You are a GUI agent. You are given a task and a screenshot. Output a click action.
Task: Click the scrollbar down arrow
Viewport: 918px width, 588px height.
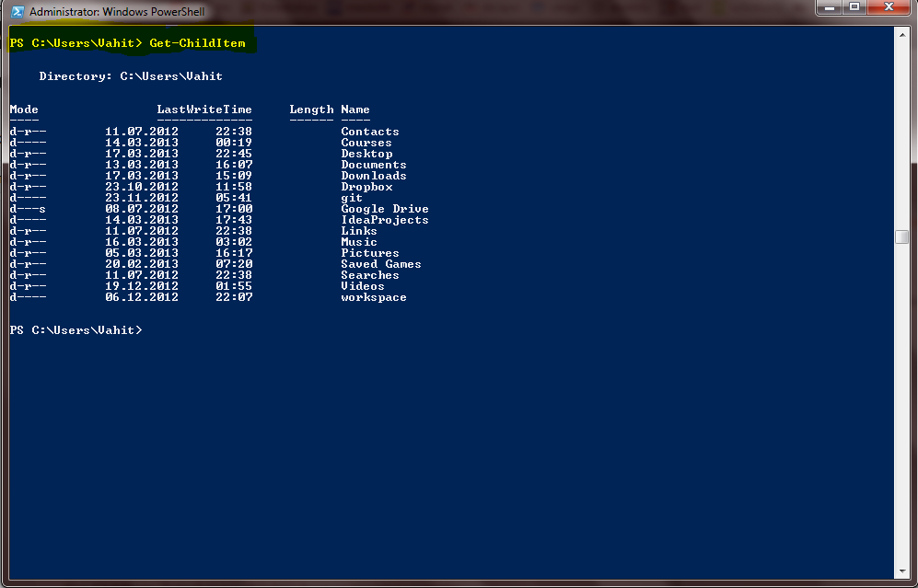pos(901,571)
